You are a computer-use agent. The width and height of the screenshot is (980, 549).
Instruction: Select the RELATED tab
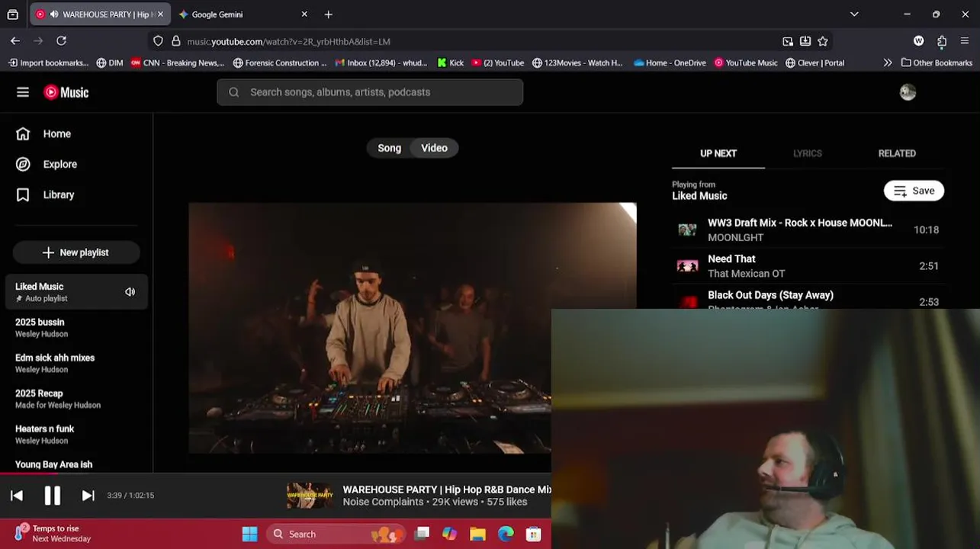coord(897,153)
